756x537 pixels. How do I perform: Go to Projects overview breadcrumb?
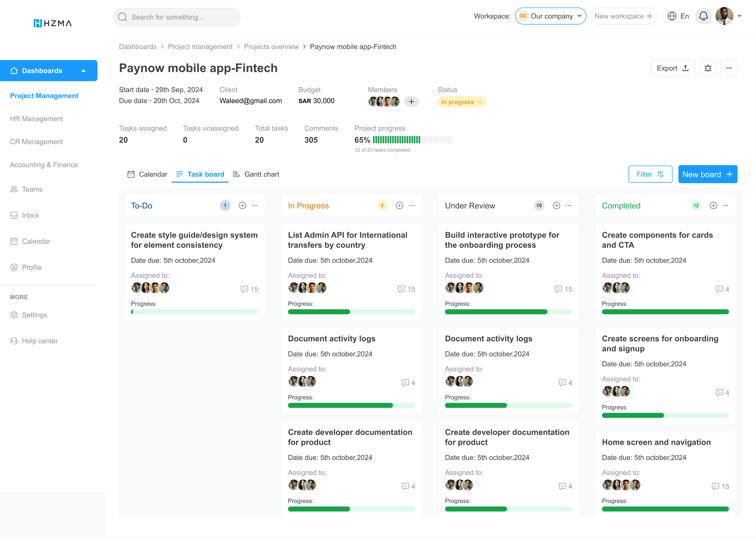pyautogui.click(x=271, y=47)
